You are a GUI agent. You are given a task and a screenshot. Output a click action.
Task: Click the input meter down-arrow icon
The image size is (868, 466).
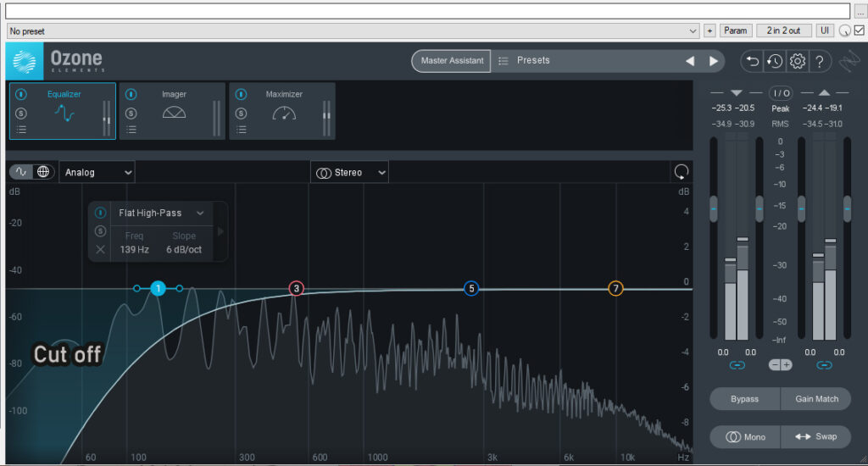click(737, 93)
